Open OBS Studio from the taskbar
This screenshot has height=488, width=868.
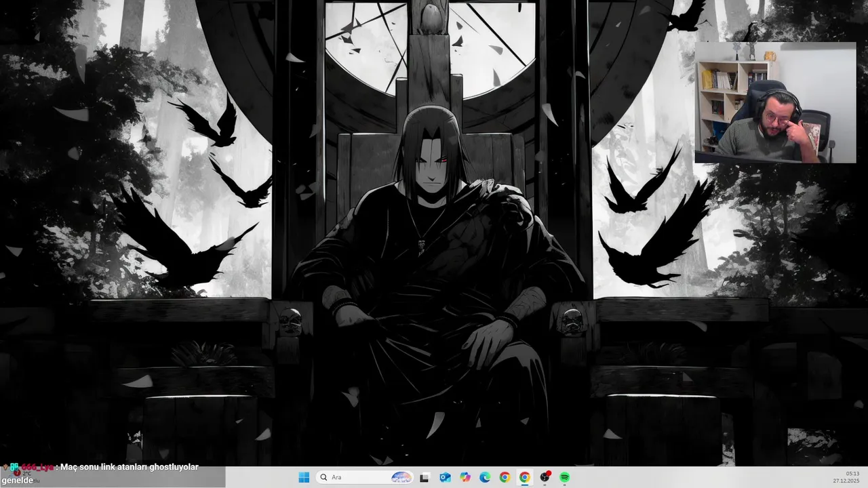click(545, 477)
